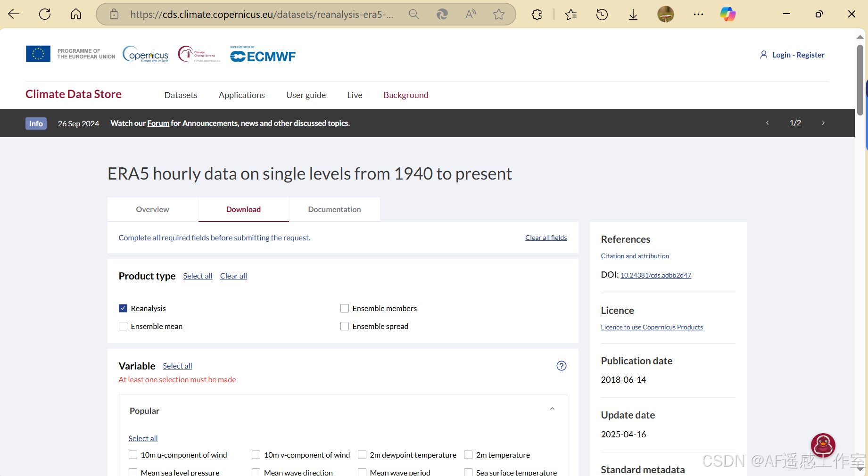Image resolution: width=868 pixels, height=476 pixels.
Task: Open the browser settings and more menu
Action: [698, 15]
